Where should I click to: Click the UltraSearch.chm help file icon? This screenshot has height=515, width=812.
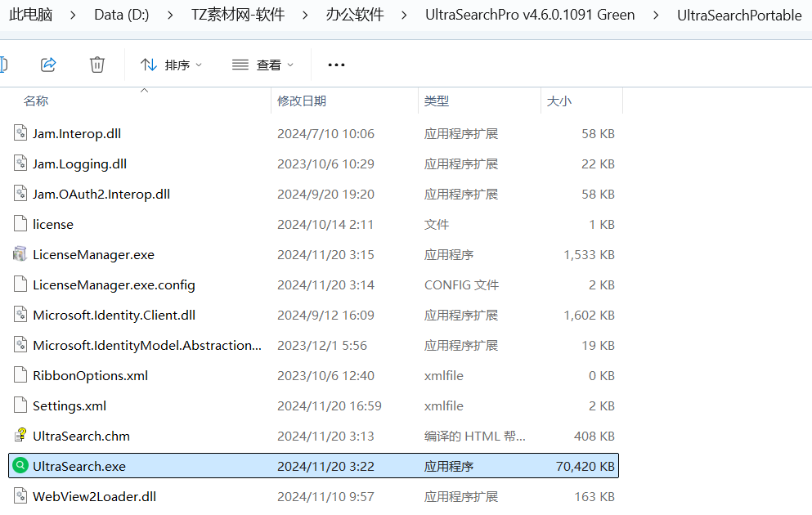pyautogui.click(x=20, y=435)
